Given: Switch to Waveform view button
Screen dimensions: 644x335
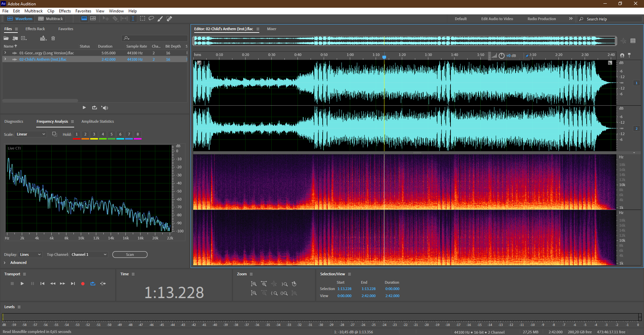Looking at the screenshot, I should pos(20,19).
